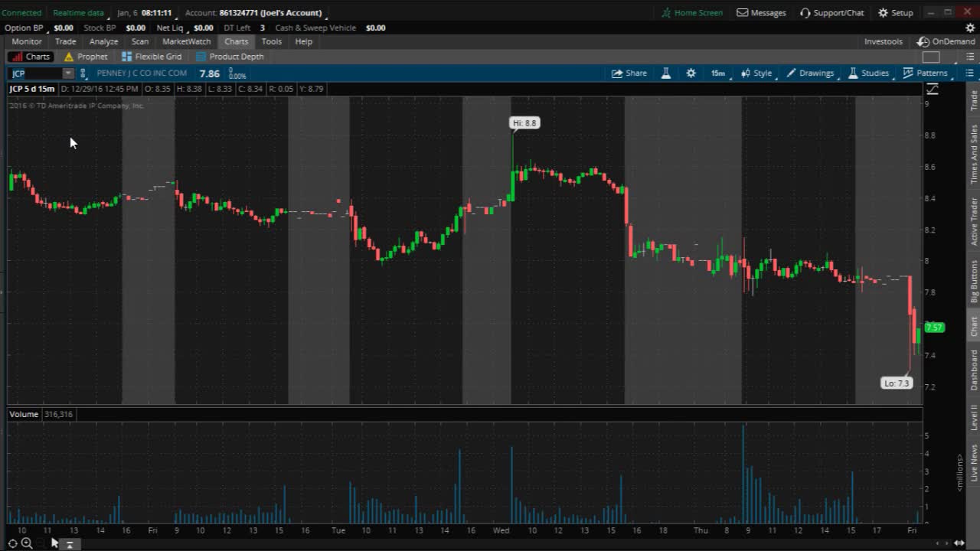Expand the symbol selector dropdown arrow
The image size is (980, 551).
click(68, 73)
